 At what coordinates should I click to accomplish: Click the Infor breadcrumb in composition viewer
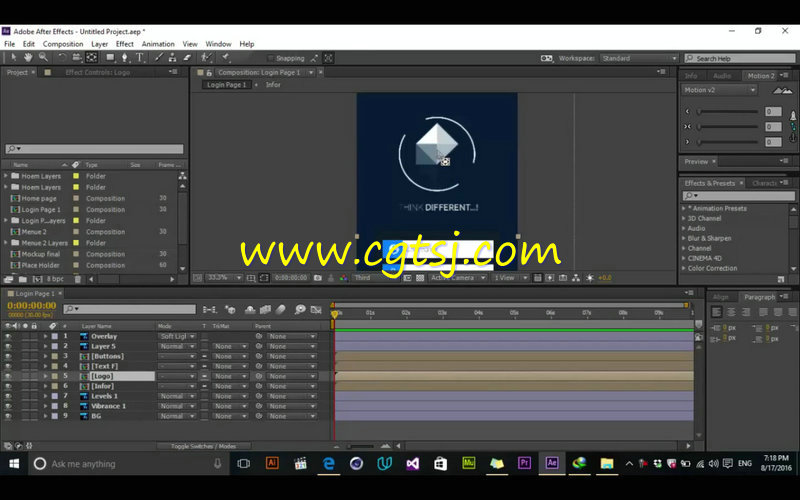tap(273, 85)
